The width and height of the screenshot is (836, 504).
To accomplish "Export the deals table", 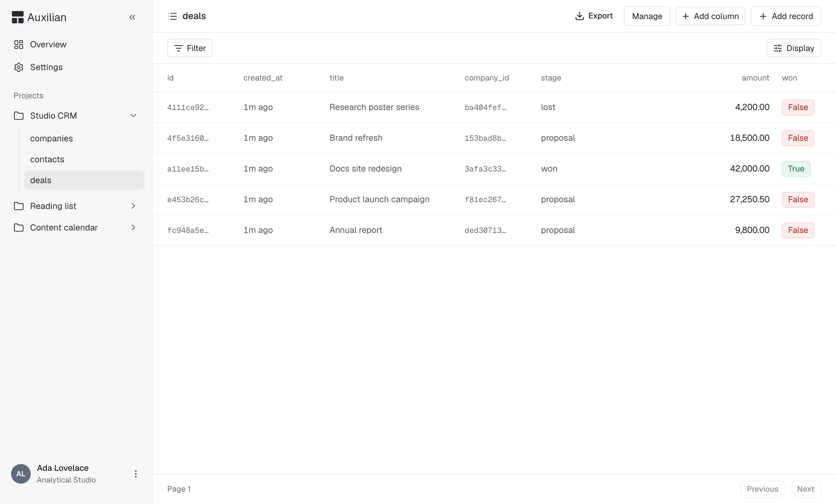I will (594, 16).
